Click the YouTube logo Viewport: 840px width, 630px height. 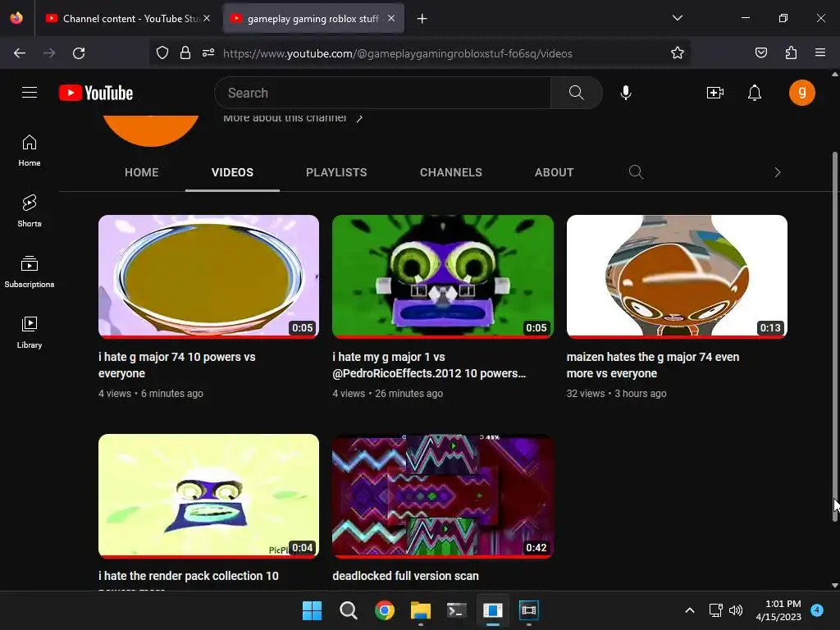tap(96, 93)
